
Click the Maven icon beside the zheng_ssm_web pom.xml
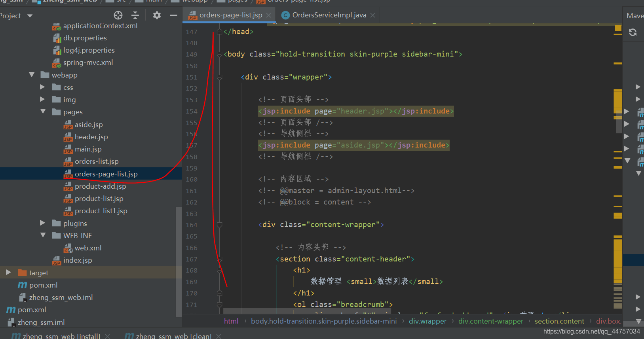pyautogui.click(x=23, y=285)
